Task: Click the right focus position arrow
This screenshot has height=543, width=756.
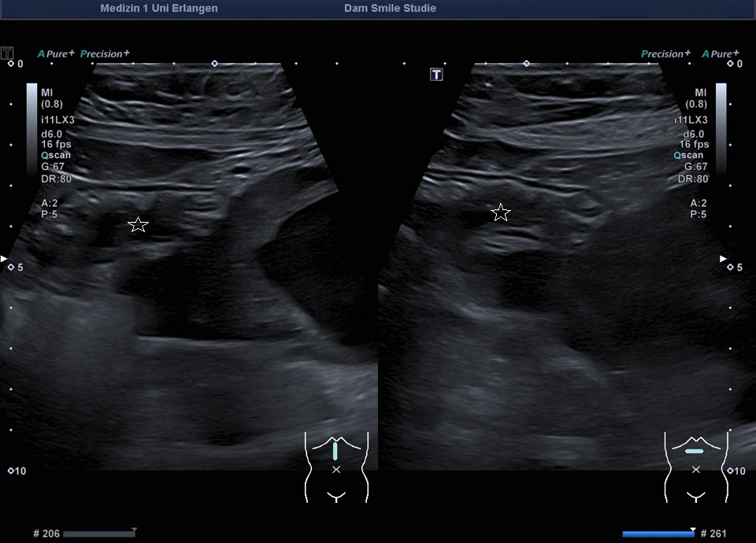Action: click(x=723, y=259)
